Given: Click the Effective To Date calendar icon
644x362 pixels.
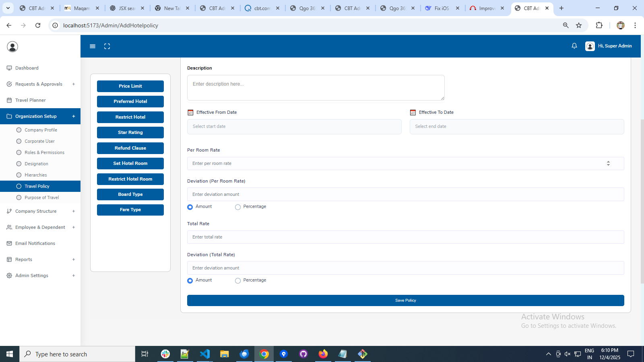Looking at the screenshot, I should [x=413, y=113].
